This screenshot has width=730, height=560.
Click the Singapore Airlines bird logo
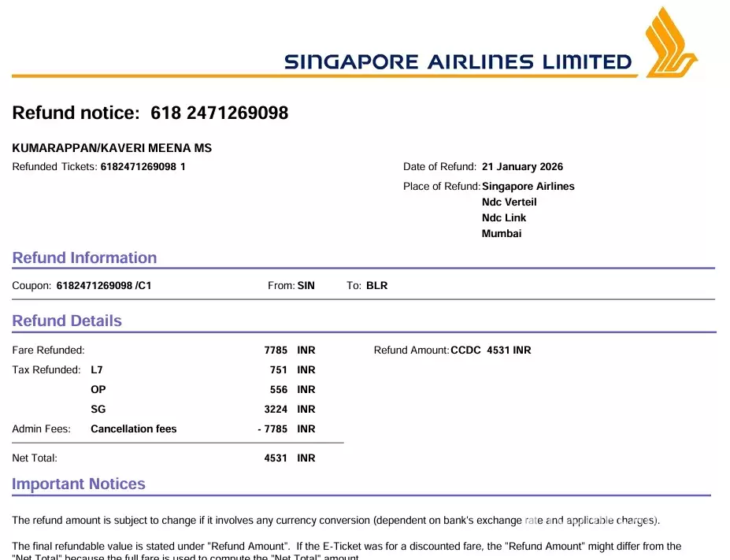point(670,43)
